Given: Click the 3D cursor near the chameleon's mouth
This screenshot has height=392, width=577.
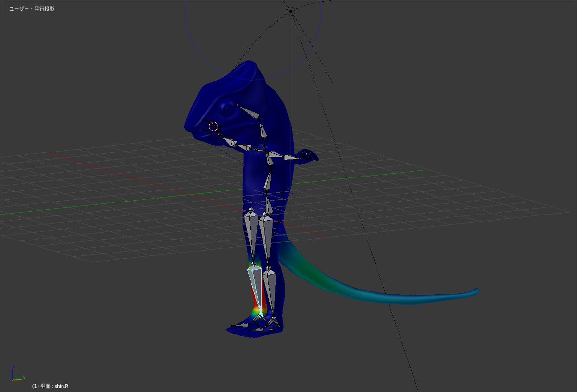Looking at the screenshot, I should point(213,127).
